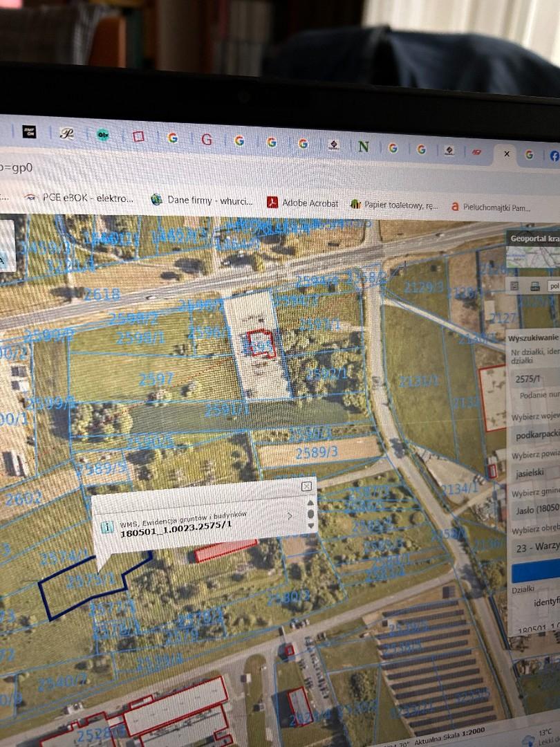Open gmina dropdown showing Jasło
This screenshot has height=747, width=560.
click(x=536, y=510)
